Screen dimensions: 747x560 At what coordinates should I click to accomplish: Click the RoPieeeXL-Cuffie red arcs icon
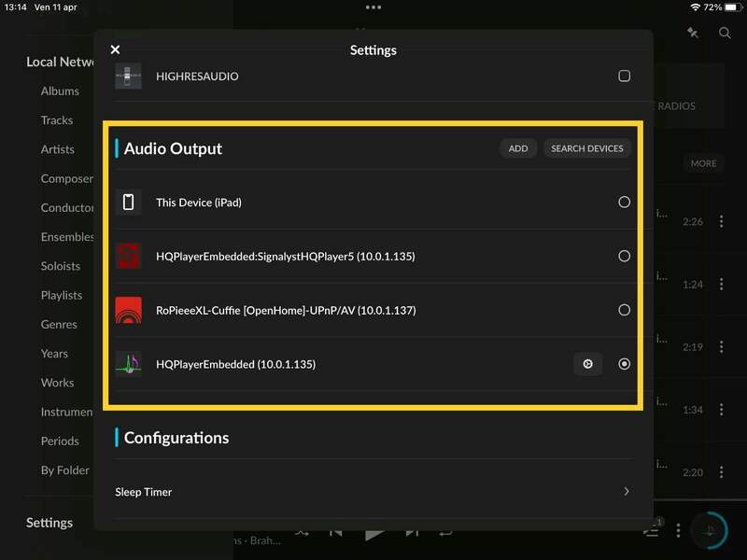coord(128,310)
